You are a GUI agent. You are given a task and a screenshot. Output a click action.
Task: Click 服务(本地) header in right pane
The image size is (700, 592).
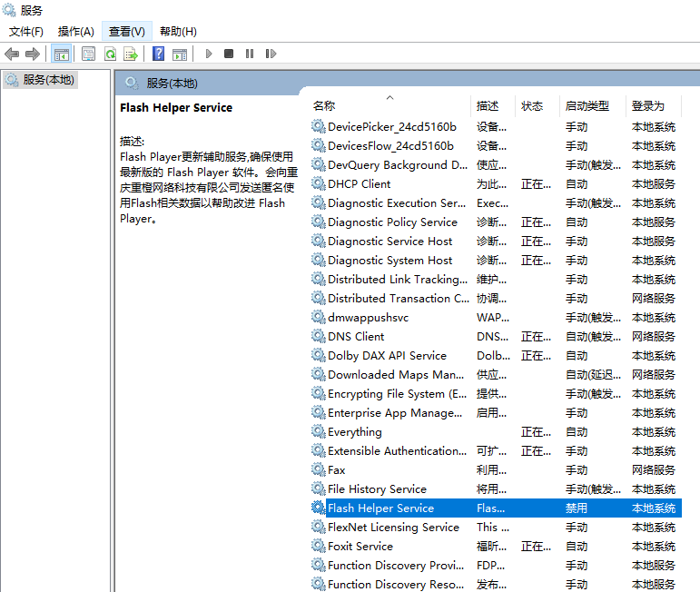click(172, 84)
